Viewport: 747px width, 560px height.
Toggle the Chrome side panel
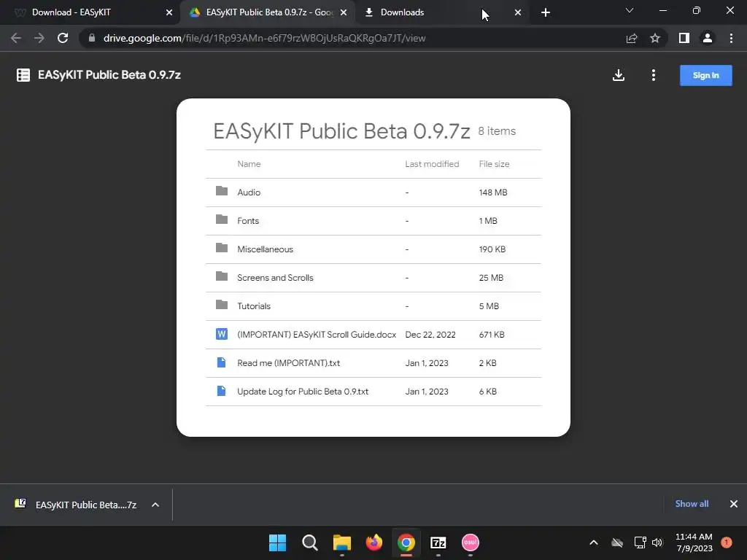click(684, 38)
